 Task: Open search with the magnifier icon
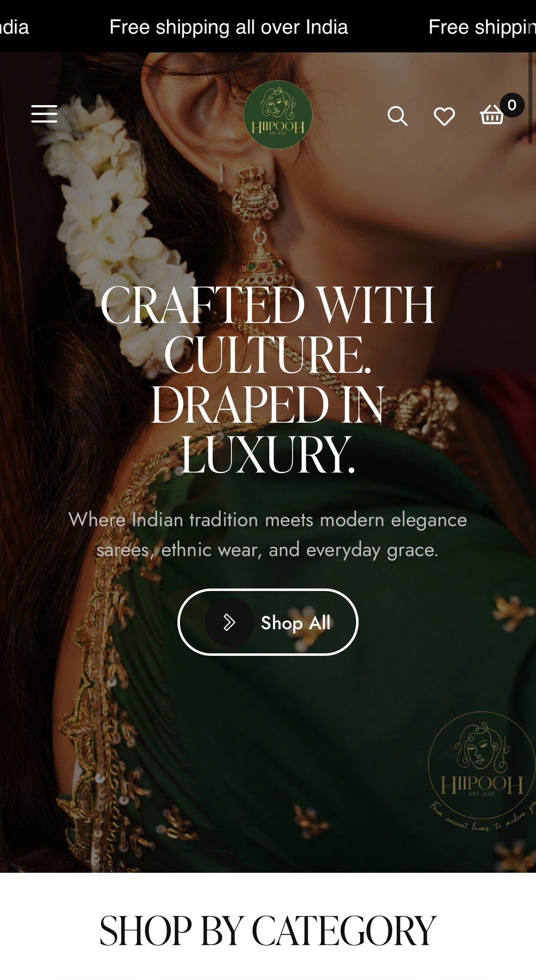pos(397,116)
